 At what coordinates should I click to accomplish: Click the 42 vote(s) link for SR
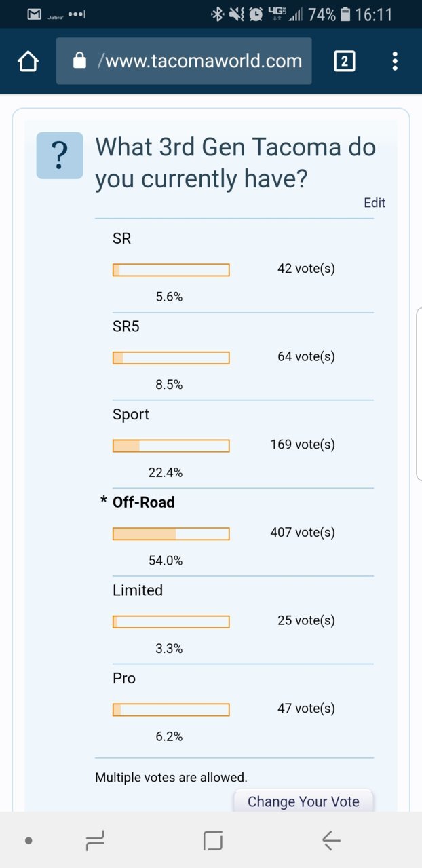(306, 269)
